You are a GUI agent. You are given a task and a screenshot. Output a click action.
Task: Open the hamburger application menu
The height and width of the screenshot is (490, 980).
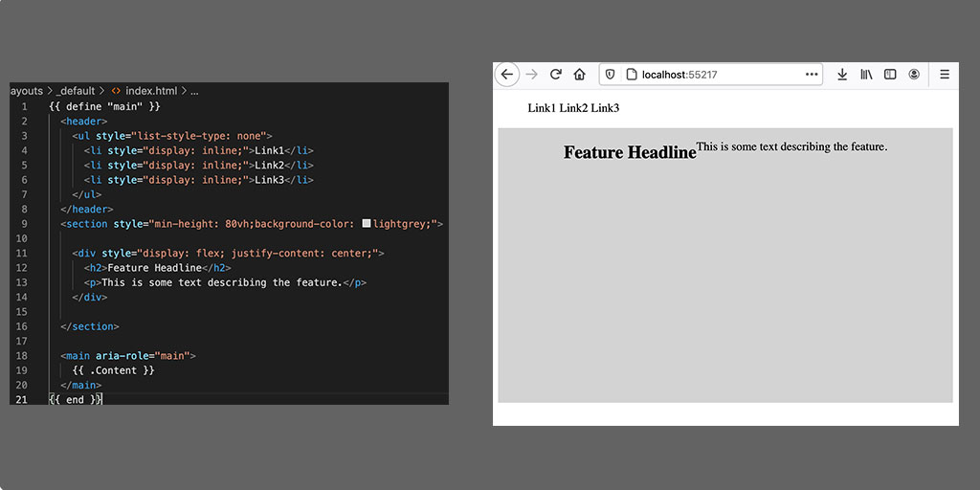tap(945, 75)
